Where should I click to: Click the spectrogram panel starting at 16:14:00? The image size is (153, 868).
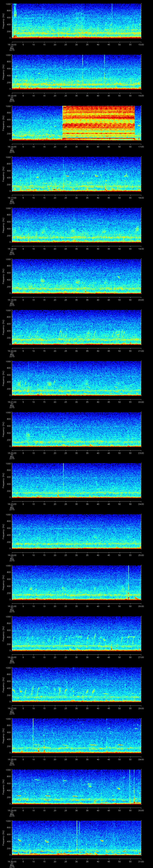click(x=77, y=21)
